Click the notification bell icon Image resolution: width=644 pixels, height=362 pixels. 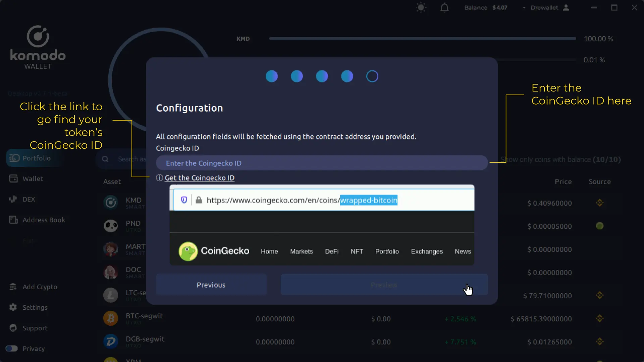[444, 7]
